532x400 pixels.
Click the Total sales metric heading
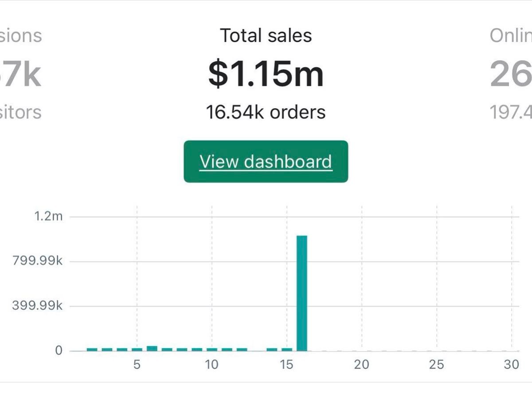pos(265,35)
